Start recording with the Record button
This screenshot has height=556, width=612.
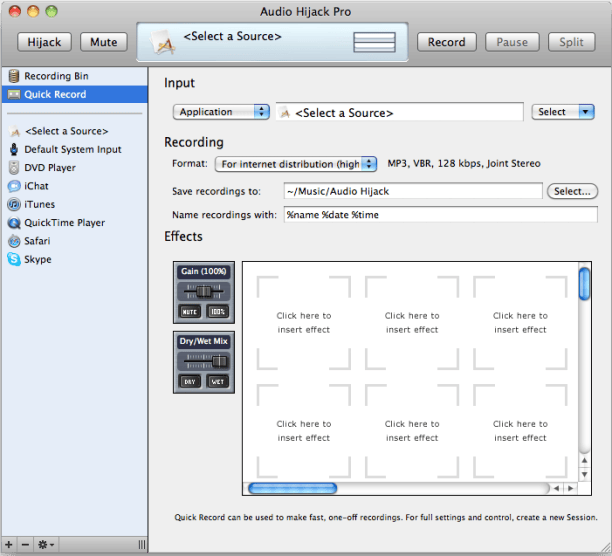[x=447, y=42]
